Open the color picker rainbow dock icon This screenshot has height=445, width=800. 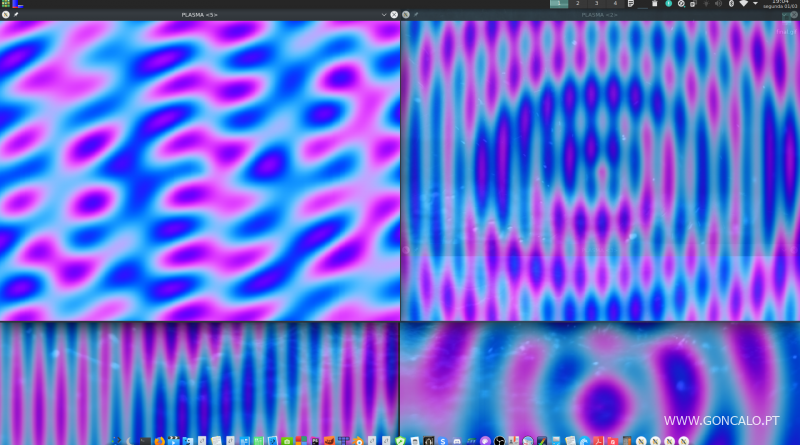pyautogui.click(x=542, y=440)
